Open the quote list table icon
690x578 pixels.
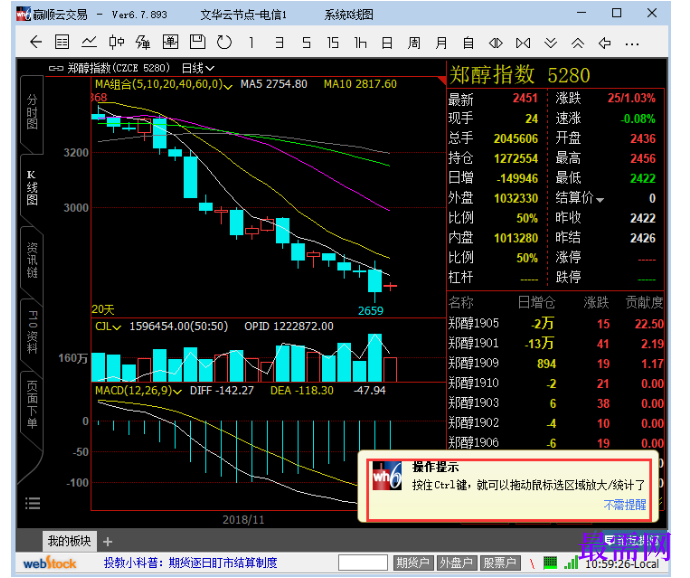pos(62,42)
